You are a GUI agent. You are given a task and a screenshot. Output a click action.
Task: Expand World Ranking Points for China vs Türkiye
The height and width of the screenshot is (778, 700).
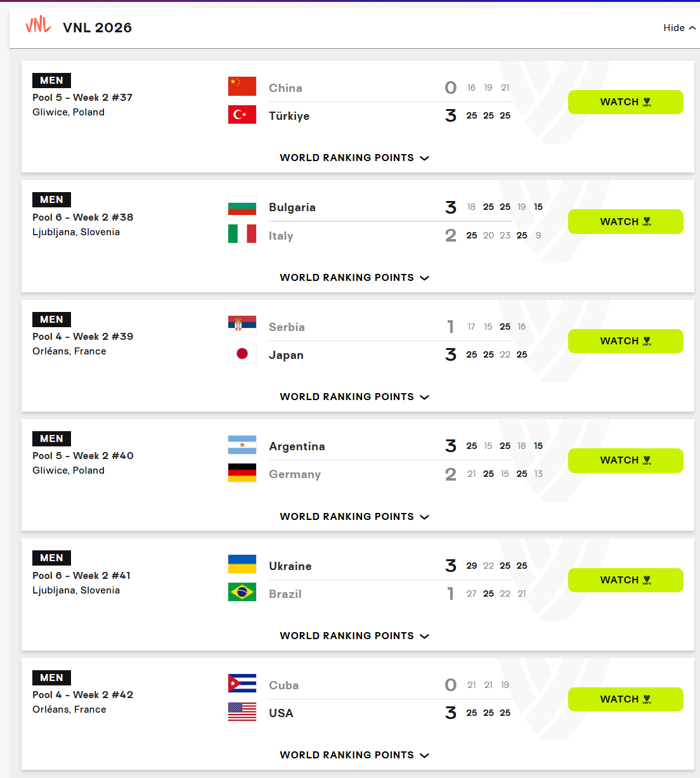click(354, 158)
